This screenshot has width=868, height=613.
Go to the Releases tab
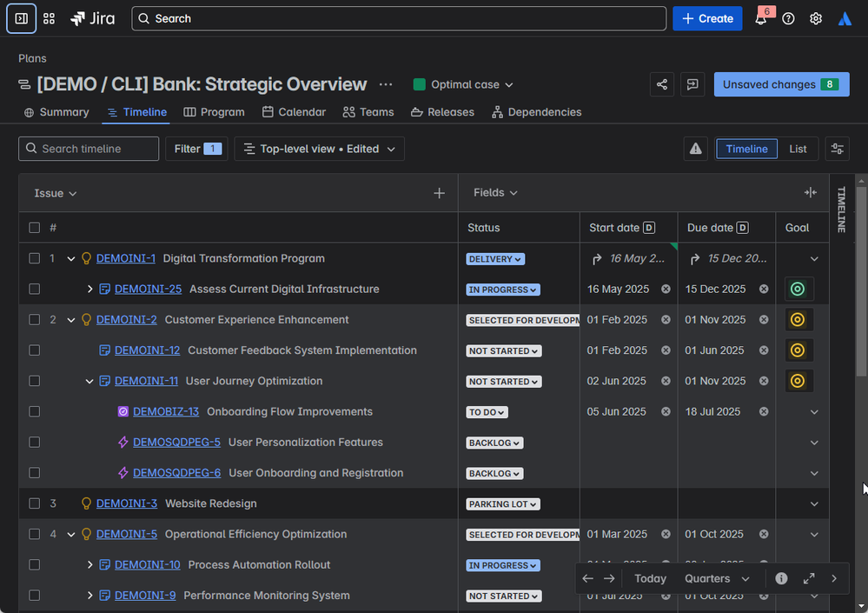click(x=442, y=112)
